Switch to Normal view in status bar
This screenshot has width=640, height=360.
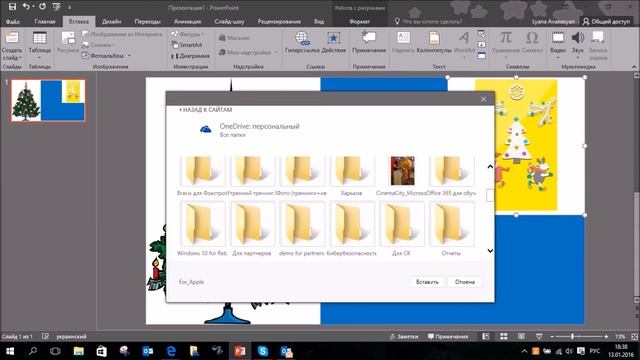point(486,336)
